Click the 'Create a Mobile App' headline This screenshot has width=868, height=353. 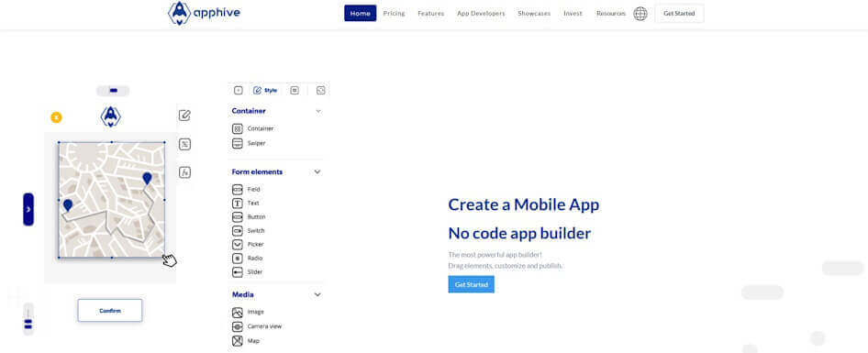tap(524, 204)
